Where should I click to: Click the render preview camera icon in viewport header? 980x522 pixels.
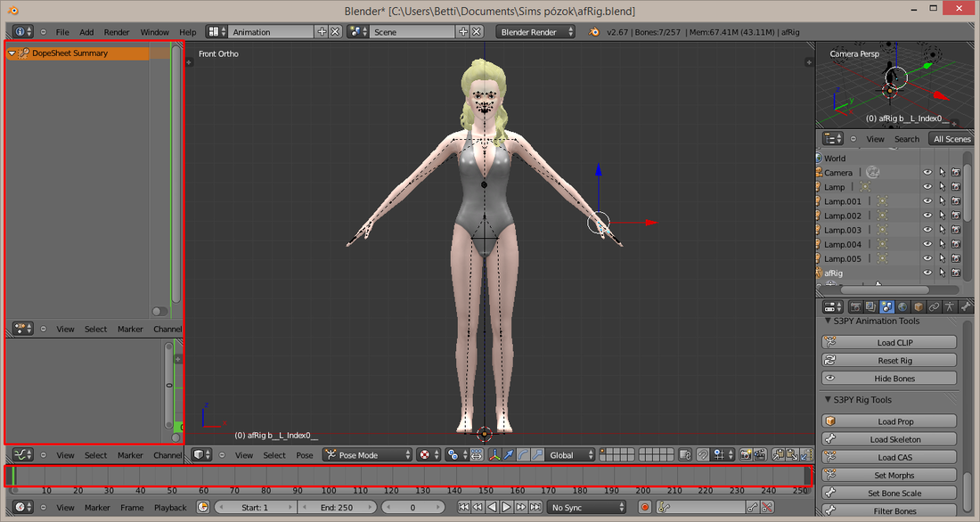[745, 454]
